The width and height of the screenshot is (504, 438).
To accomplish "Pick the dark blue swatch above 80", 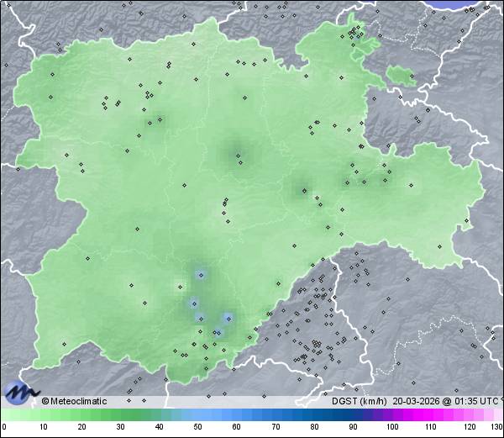I will [314, 415].
